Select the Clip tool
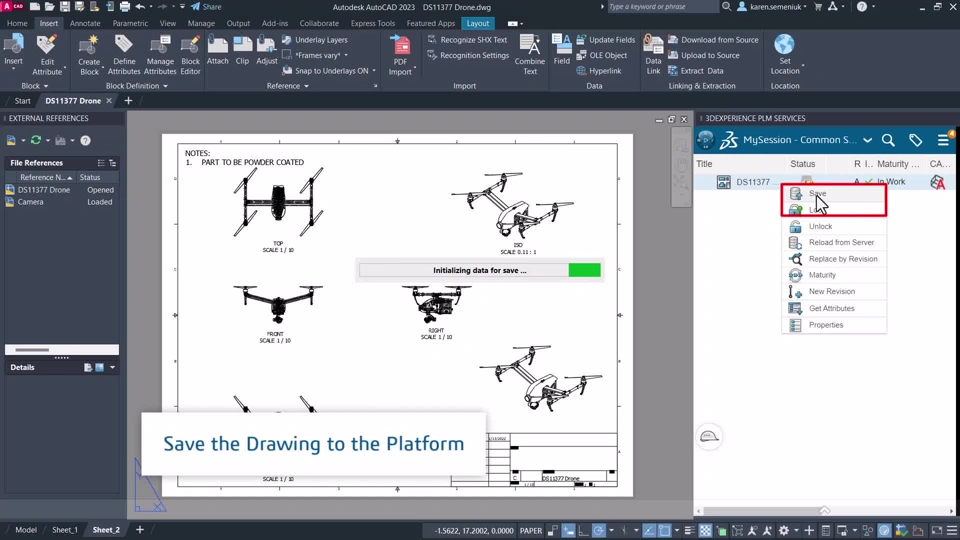The width and height of the screenshot is (960, 540). pyautogui.click(x=242, y=50)
